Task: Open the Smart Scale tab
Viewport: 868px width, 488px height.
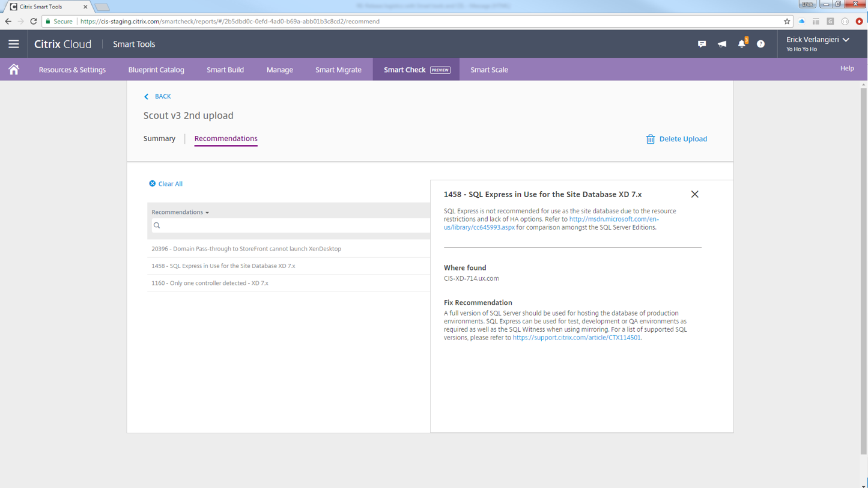Action: click(x=489, y=70)
